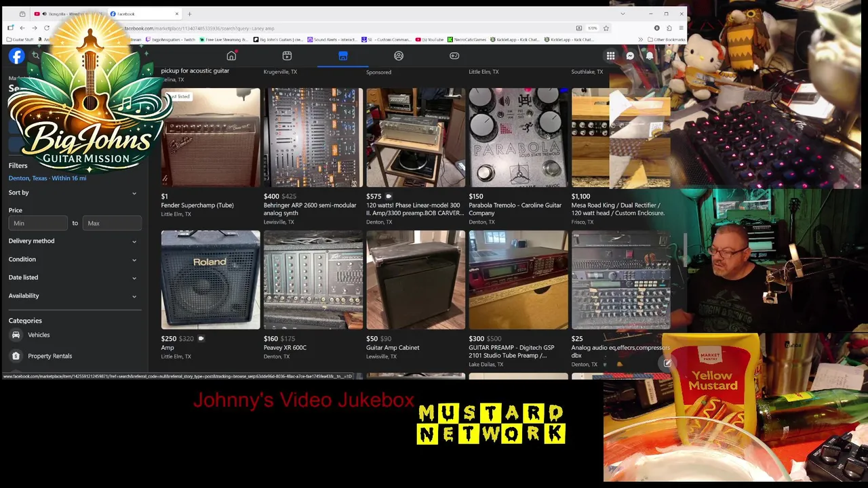
Task: Click the Min price input field
Action: click(x=38, y=223)
